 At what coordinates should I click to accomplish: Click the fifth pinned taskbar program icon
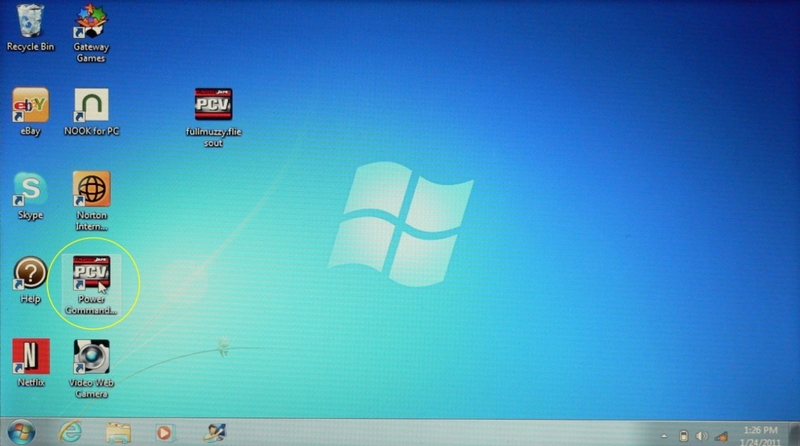pyautogui.click(x=214, y=433)
